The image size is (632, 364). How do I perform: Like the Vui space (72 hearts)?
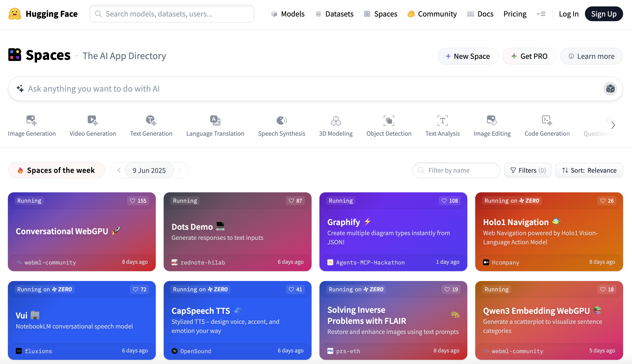tap(140, 289)
